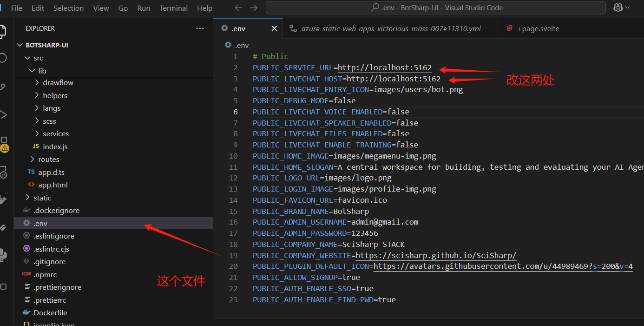The image size is (644, 326).
Task: Click the PUBLIC_ADMIN_PASSWORD=123456 line
Action: tap(315, 233)
